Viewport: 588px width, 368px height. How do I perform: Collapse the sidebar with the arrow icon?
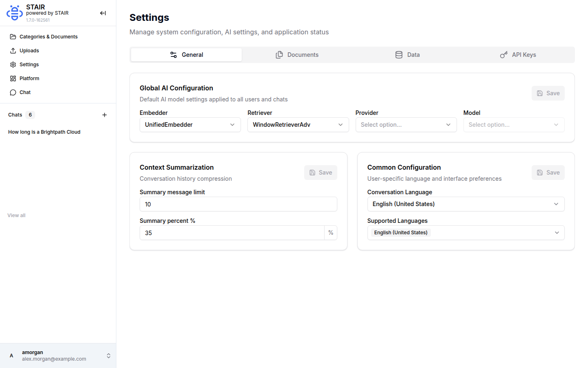(103, 13)
